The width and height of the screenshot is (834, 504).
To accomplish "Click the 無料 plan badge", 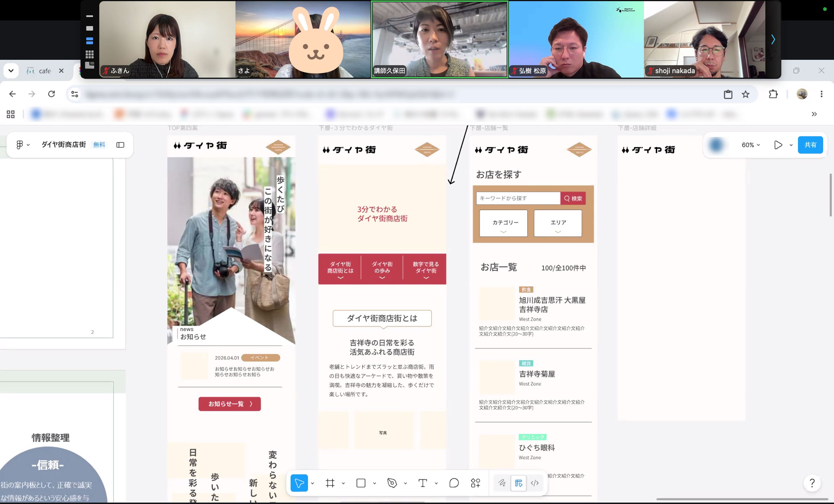I will coord(99,145).
